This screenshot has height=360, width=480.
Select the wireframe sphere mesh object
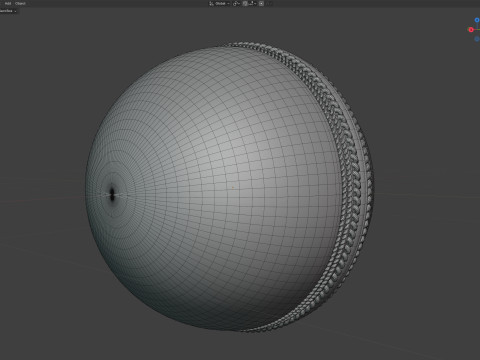pos(213,187)
